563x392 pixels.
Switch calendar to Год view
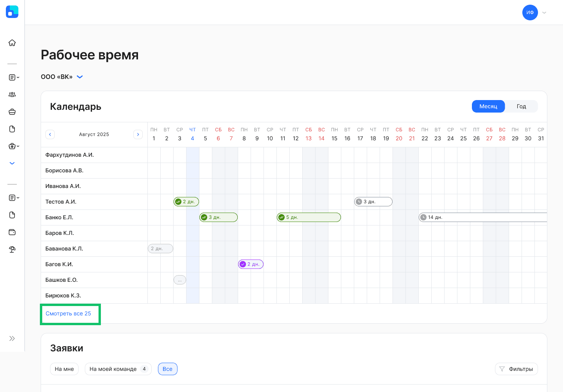coord(522,106)
